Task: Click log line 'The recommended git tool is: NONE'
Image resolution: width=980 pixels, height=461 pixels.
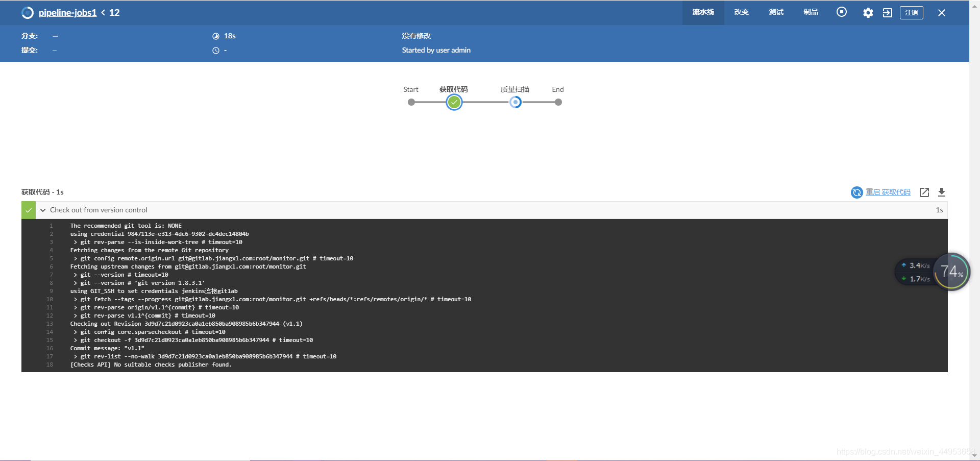Action: (x=126, y=226)
